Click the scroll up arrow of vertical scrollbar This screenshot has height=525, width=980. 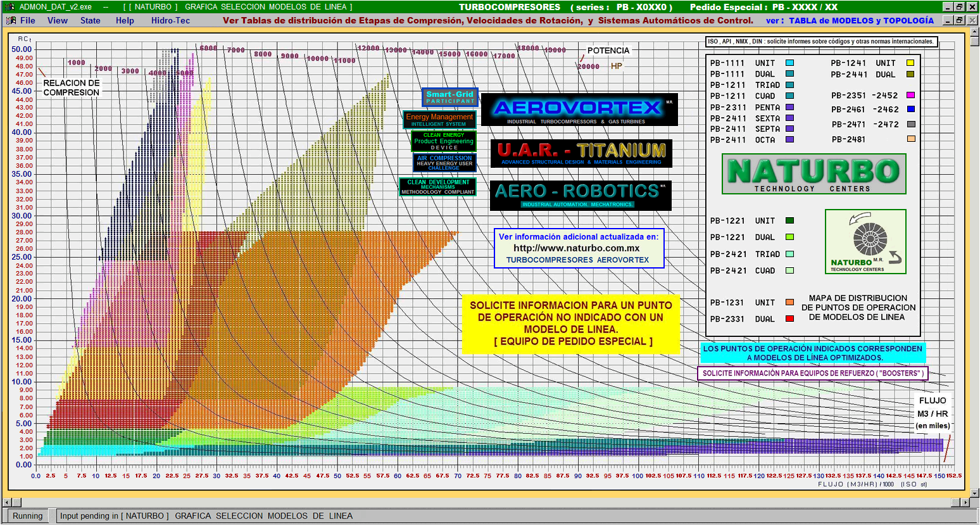[974, 31]
